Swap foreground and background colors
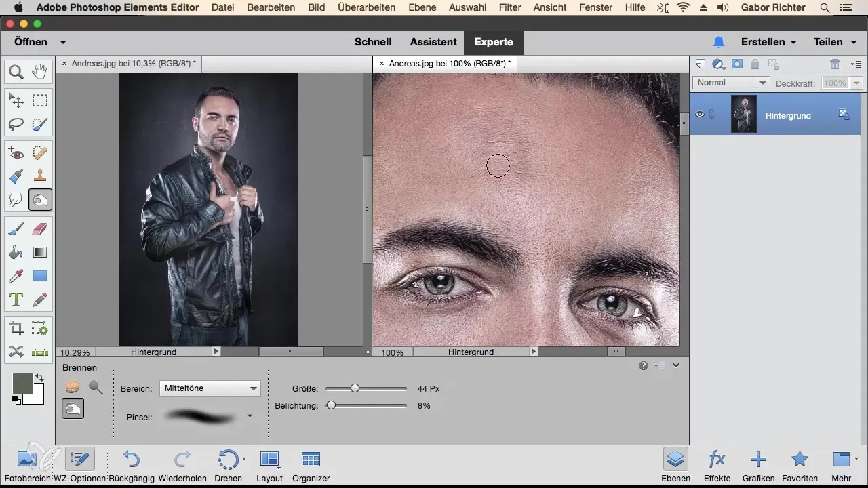The height and width of the screenshot is (488, 868). tap(39, 378)
